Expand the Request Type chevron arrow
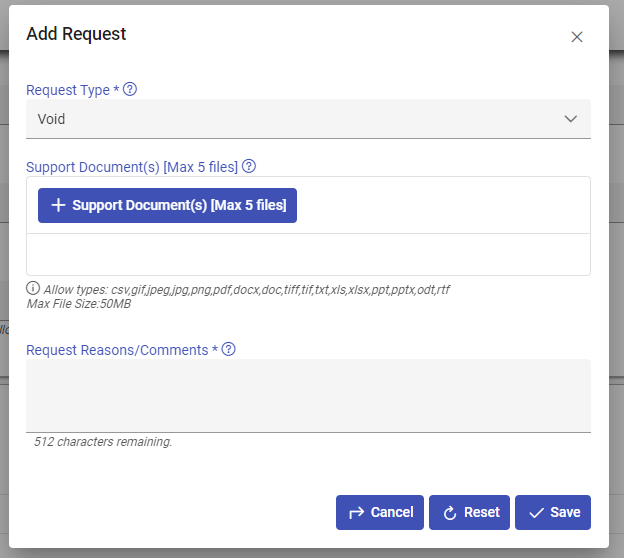The width and height of the screenshot is (624, 558). [x=571, y=119]
